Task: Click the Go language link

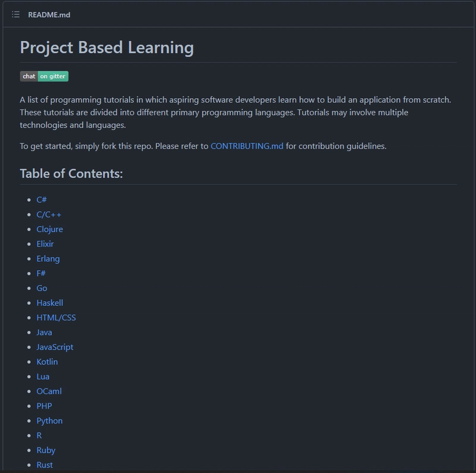Action: 42,288
